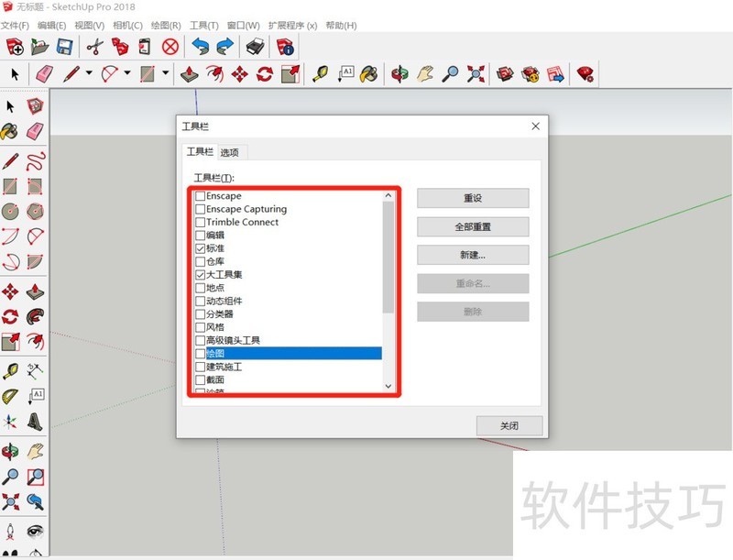Switch to the 选项 tab

coord(230,152)
